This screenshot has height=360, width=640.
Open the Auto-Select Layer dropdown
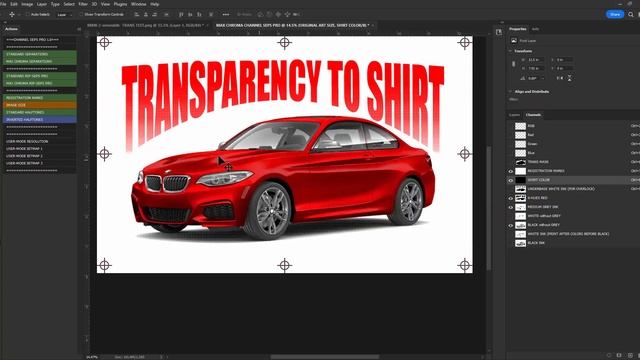coord(64,15)
